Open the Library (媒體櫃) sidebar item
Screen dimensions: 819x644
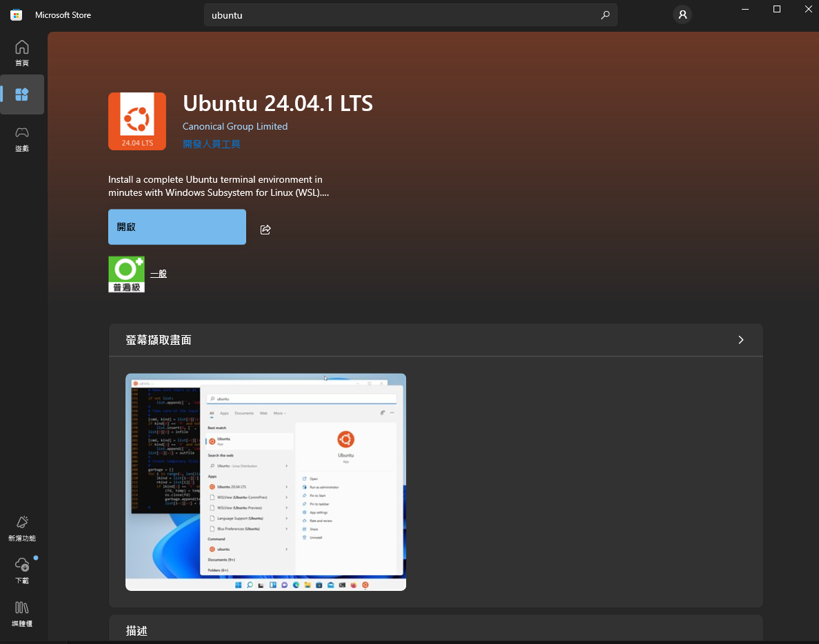22,613
